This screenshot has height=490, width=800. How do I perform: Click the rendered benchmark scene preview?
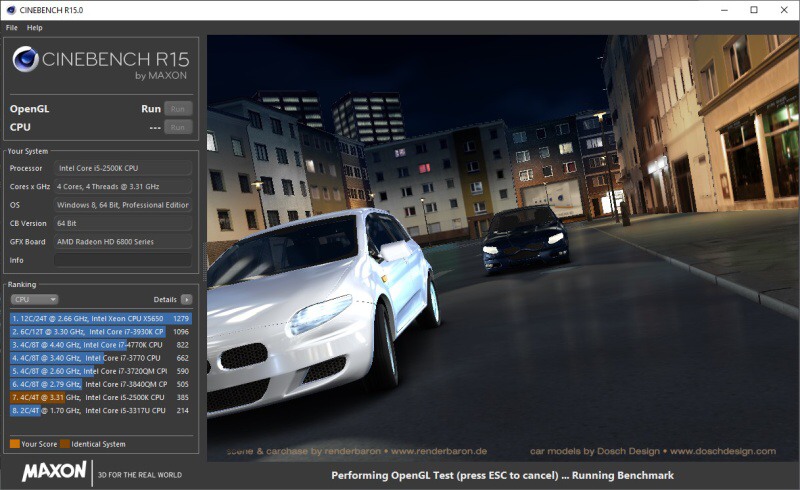coord(503,248)
